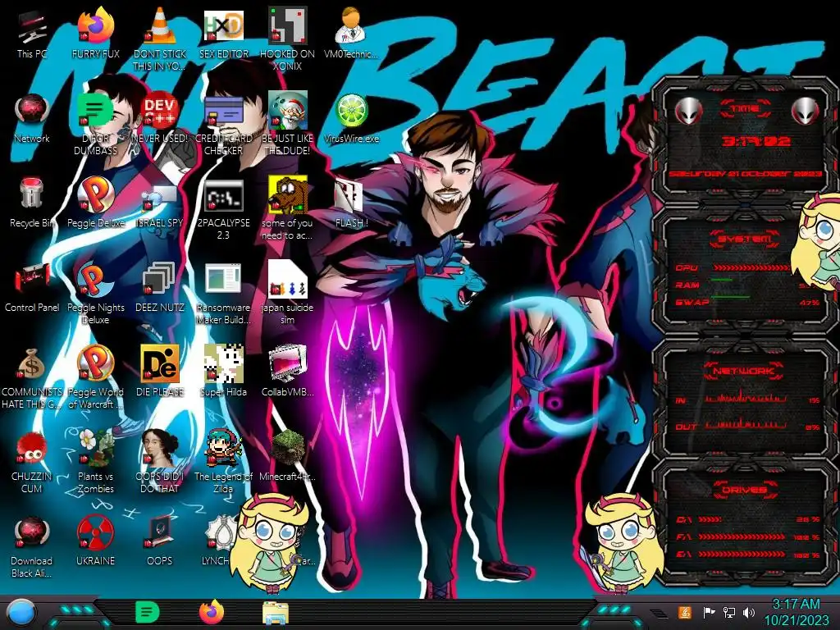Open the dog icon labeled some of you
Image resolution: width=840 pixels, height=630 pixels.
click(x=287, y=194)
